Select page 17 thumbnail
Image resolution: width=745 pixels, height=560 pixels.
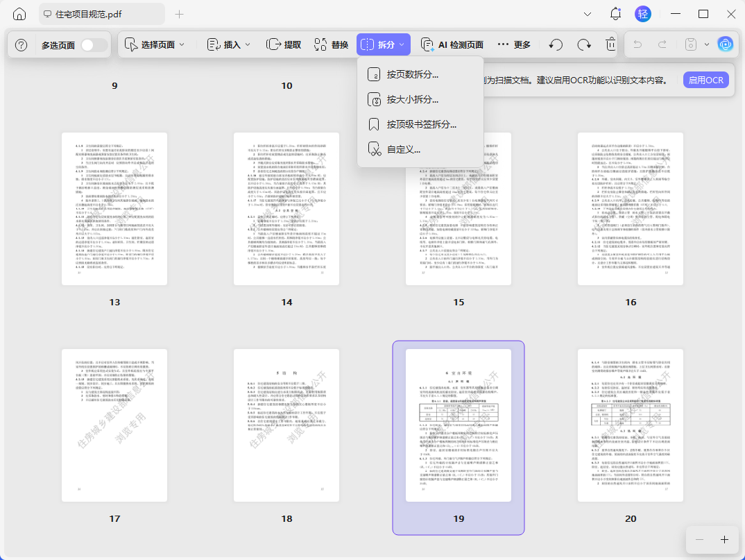click(x=114, y=425)
